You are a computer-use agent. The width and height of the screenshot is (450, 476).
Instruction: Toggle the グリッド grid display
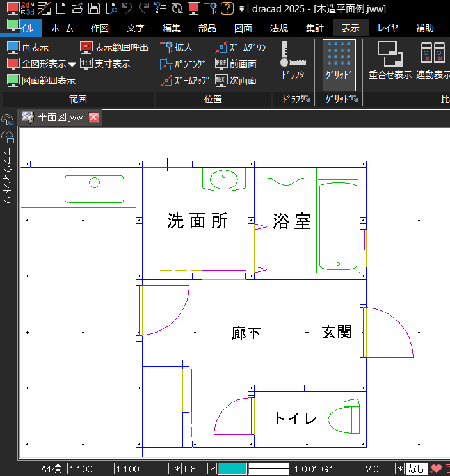point(339,65)
